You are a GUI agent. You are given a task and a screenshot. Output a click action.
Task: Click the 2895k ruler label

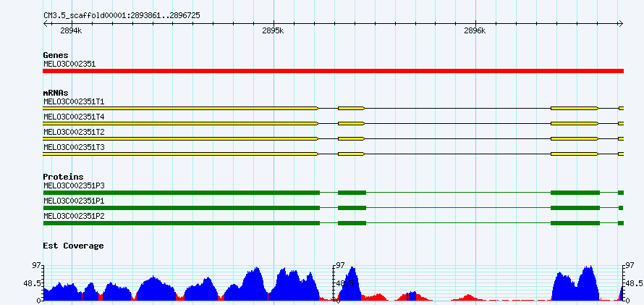(x=273, y=31)
